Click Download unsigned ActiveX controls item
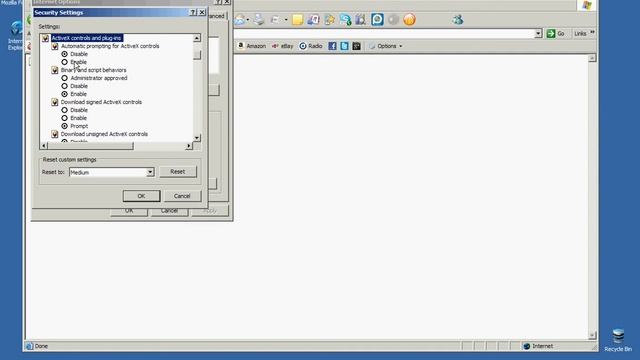 pyautogui.click(x=104, y=134)
